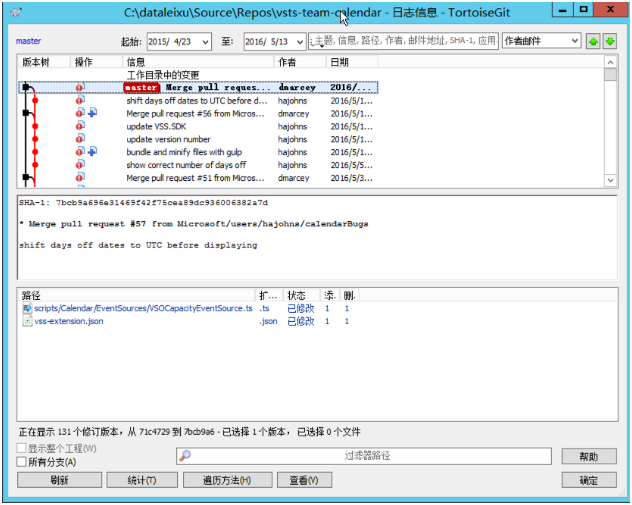The image size is (632, 505).
Task: Select the 工作目录中的变更 row
Action: tap(198, 75)
